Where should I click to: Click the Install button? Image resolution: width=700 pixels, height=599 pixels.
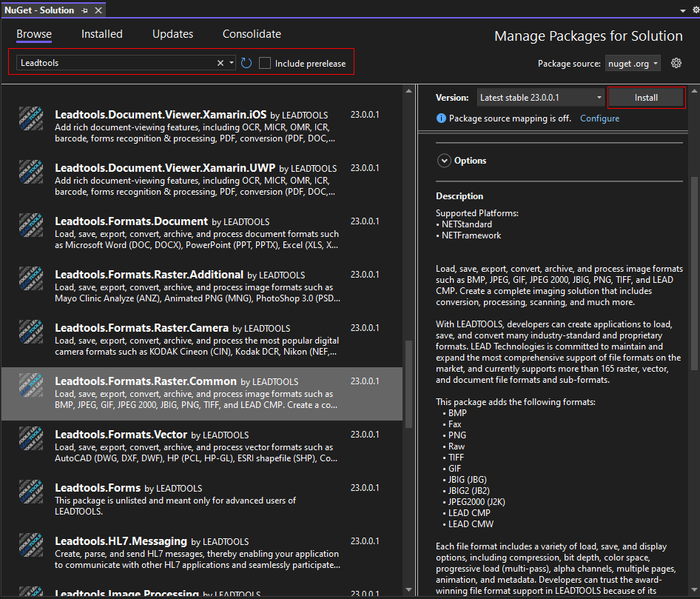tap(646, 98)
